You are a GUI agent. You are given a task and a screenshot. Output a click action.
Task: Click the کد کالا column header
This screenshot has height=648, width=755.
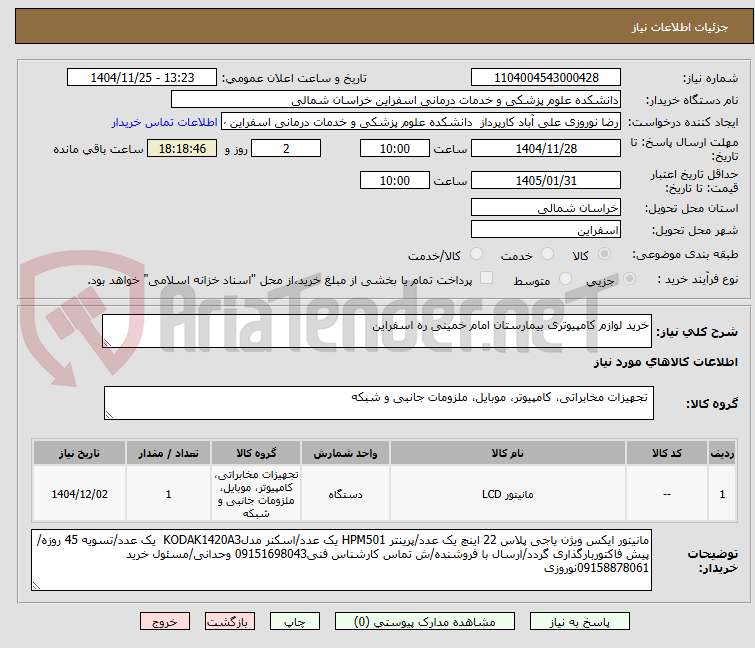point(667,453)
